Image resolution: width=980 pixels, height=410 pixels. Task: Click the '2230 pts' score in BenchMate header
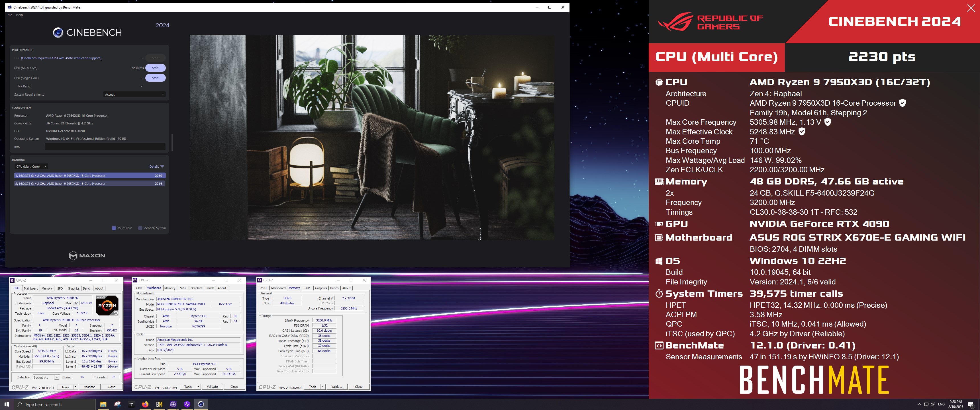882,57
